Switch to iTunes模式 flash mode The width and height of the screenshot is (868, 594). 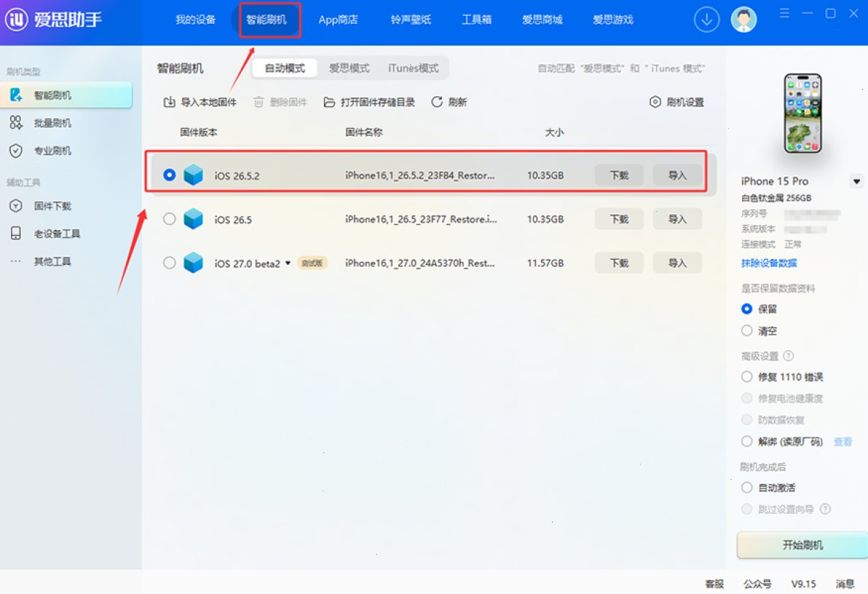(413, 68)
